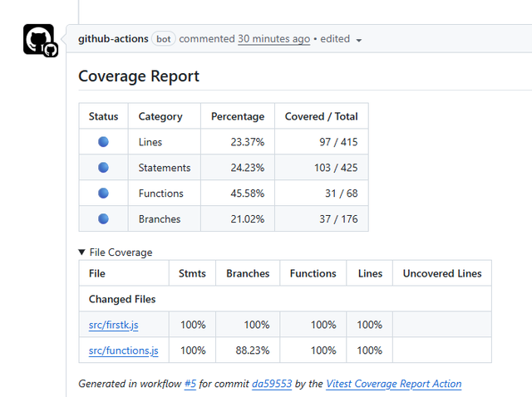This screenshot has width=532, height=397.
Task: Click the '30 minutes ago' timestamp
Action: point(273,39)
